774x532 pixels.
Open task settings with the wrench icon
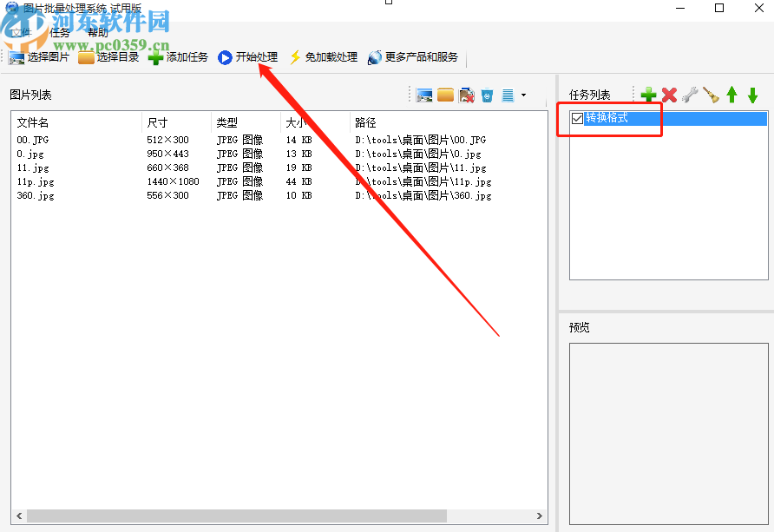[x=692, y=95]
